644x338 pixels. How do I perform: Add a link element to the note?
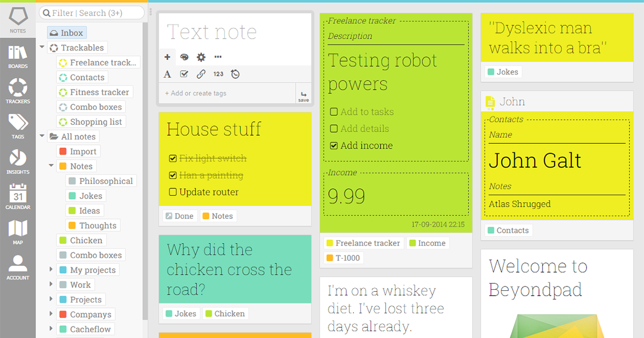[x=201, y=74]
